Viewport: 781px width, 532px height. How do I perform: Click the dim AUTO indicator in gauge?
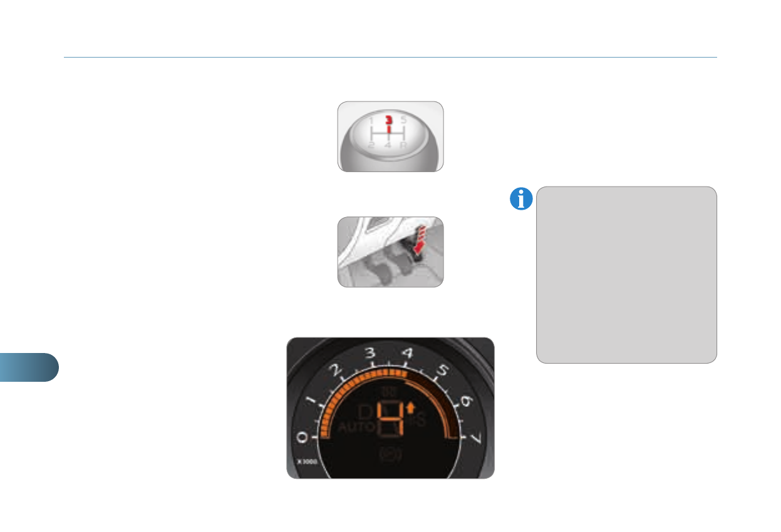click(x=356, y=428)
